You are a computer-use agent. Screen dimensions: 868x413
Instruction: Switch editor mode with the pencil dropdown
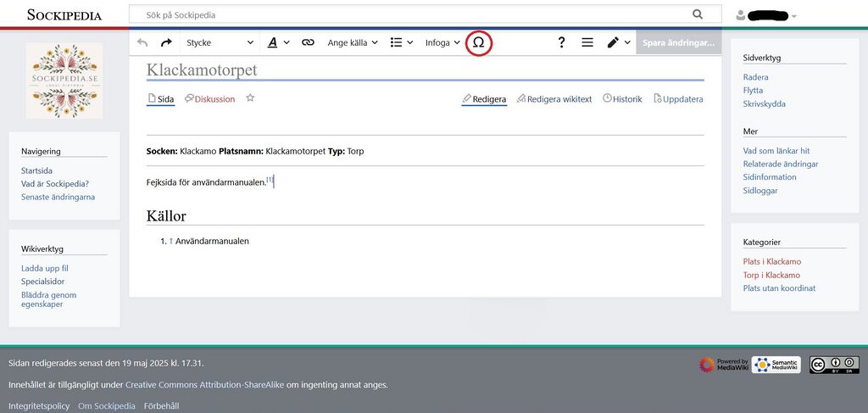[618, 42]
